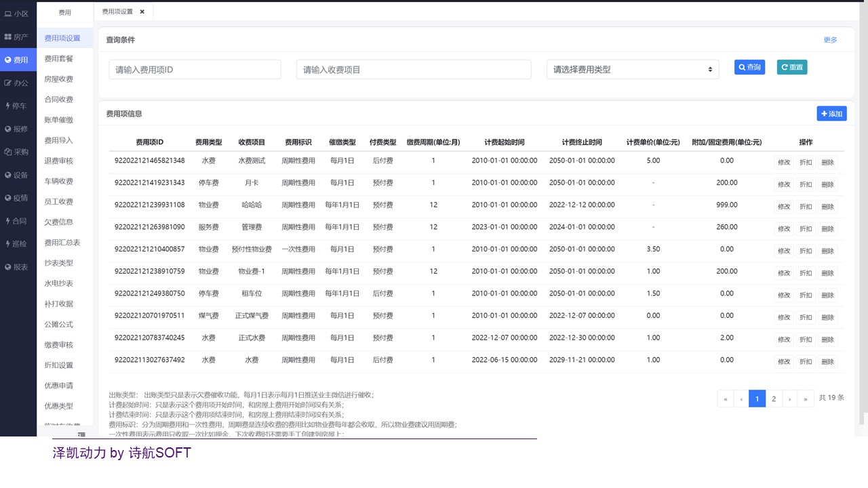This screenshot has width=868, height=488.
Task: Click the 查询 search button
Action: pos(749,67)
